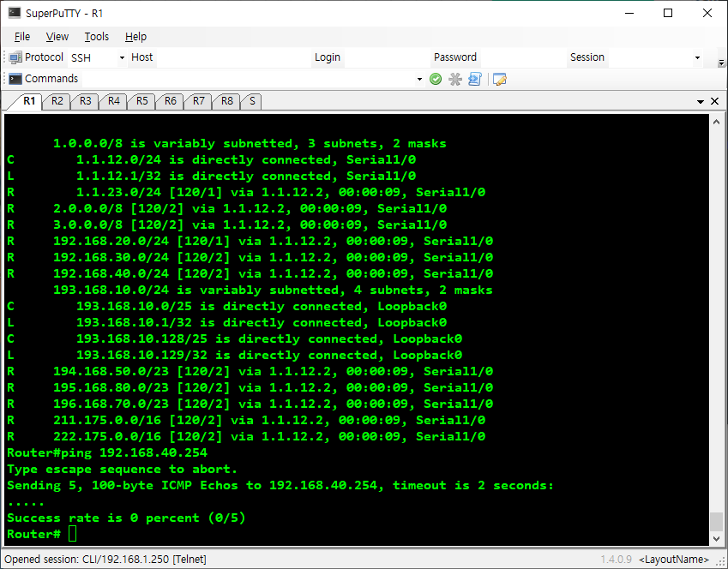Maximize the SuperPuTTY window
728x569 pixels.
click(668, 13)
